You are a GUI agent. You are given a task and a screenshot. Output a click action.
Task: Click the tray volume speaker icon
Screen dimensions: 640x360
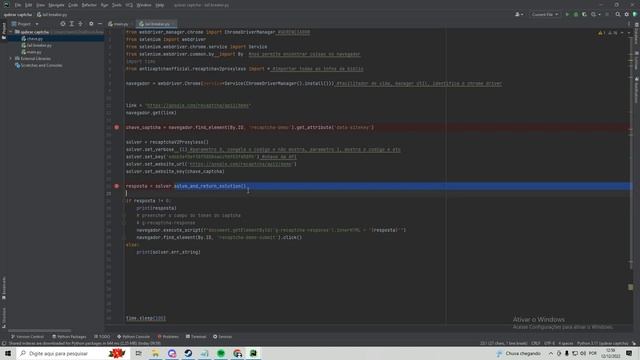pos(582,353)
